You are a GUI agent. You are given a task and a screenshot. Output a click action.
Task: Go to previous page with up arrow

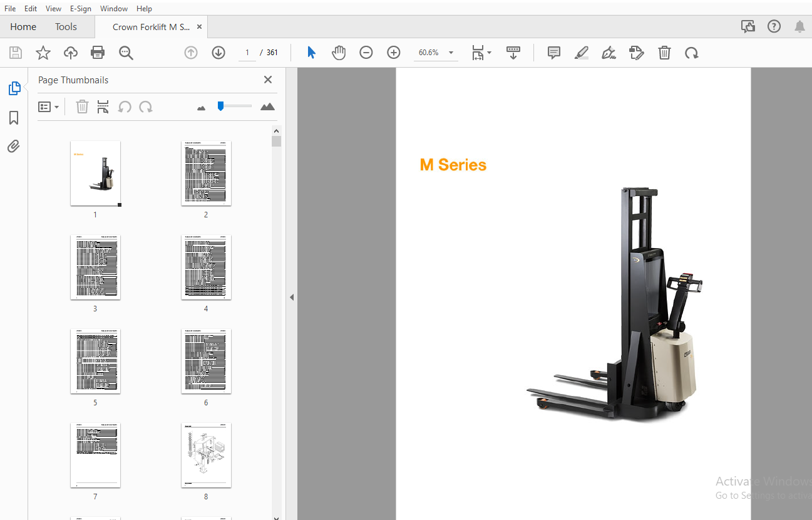click(191, 53)
